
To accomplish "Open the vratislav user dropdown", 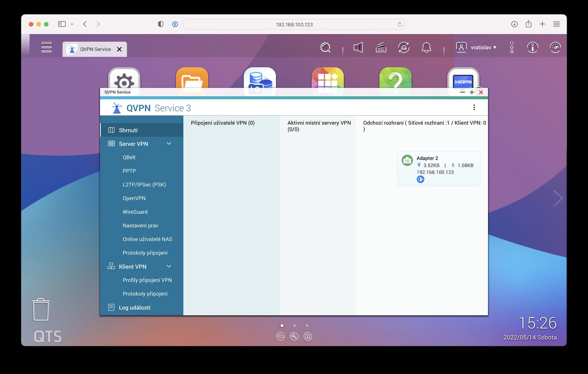I will coord(477,47).
